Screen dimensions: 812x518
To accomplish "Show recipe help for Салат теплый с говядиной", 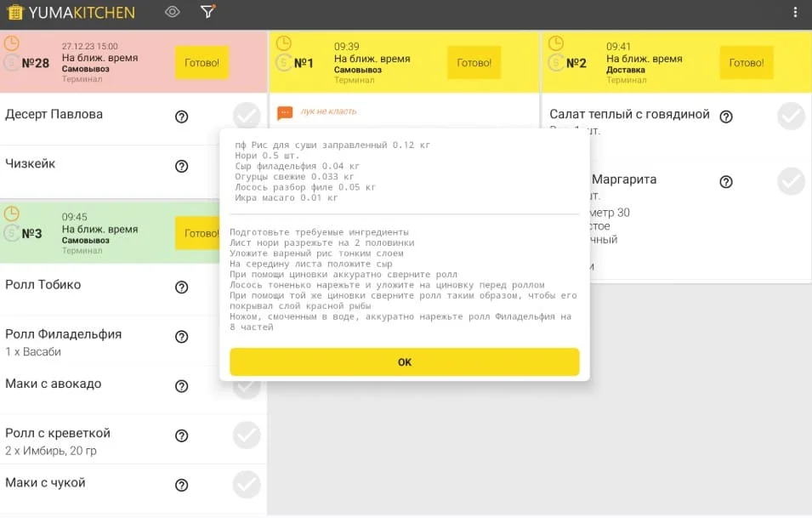I will pos(726,117).
